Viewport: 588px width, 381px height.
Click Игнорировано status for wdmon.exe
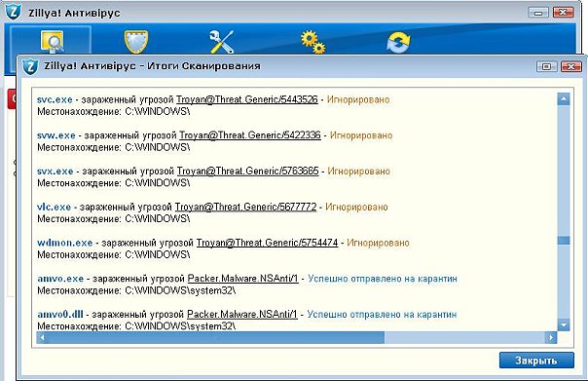point(378,243)
